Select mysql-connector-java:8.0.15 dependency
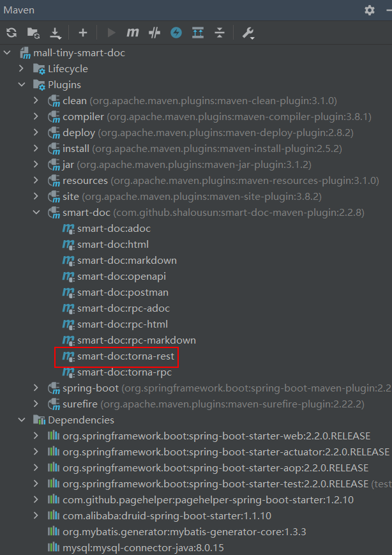392x555 pixels. (x=143, y=548)
